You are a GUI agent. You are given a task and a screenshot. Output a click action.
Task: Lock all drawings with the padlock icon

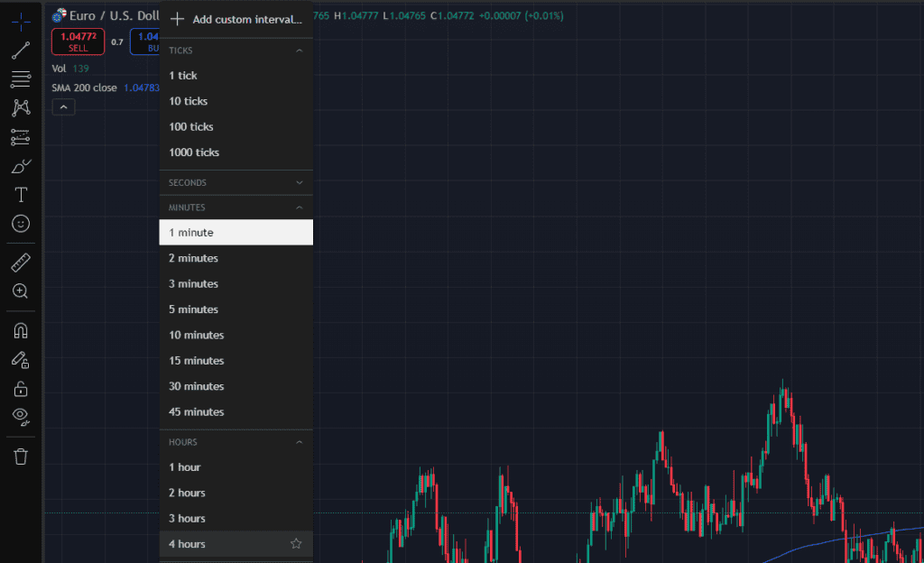20,387
